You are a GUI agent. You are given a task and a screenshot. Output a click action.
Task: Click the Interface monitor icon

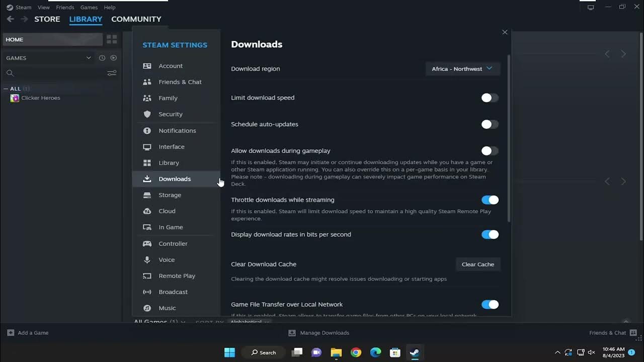147,147
